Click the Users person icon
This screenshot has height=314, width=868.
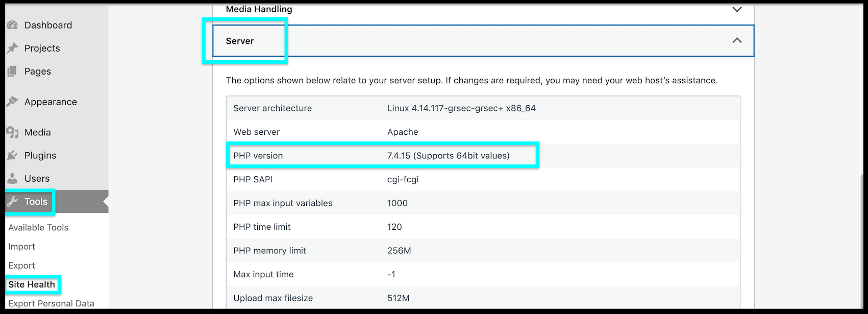tap(12, 178)
